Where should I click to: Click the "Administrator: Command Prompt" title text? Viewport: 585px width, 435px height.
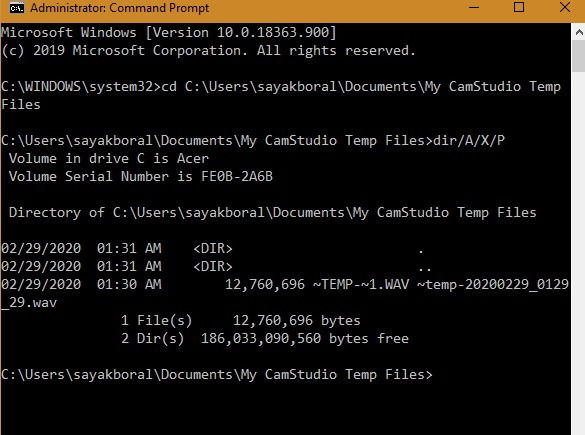(120, 8)
